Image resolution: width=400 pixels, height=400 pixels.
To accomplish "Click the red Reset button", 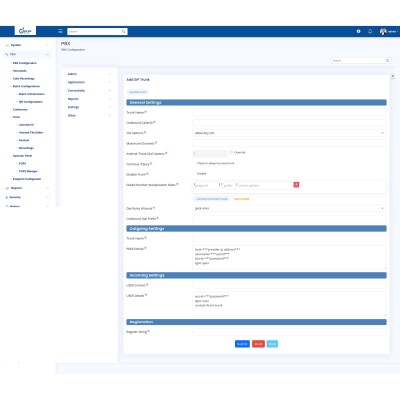I will (258, 344).
